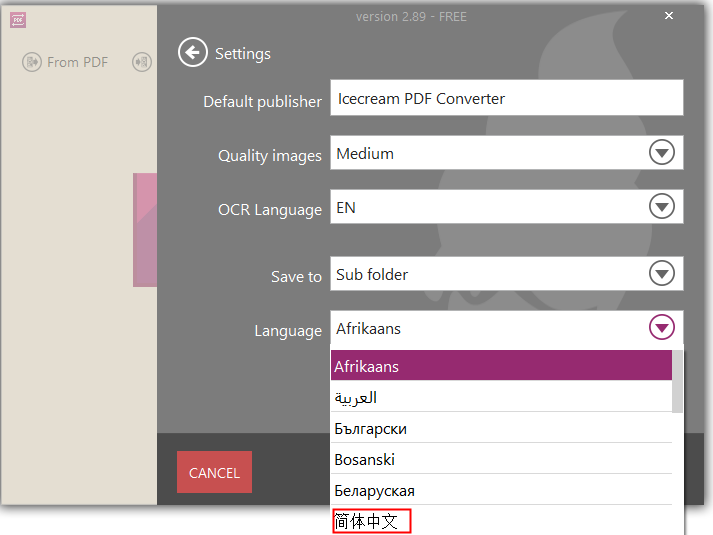Expand the OCR Language dropdown arrow
This screenshot has width=713, height=535.
pyautogui.click(x=662, y=206)
